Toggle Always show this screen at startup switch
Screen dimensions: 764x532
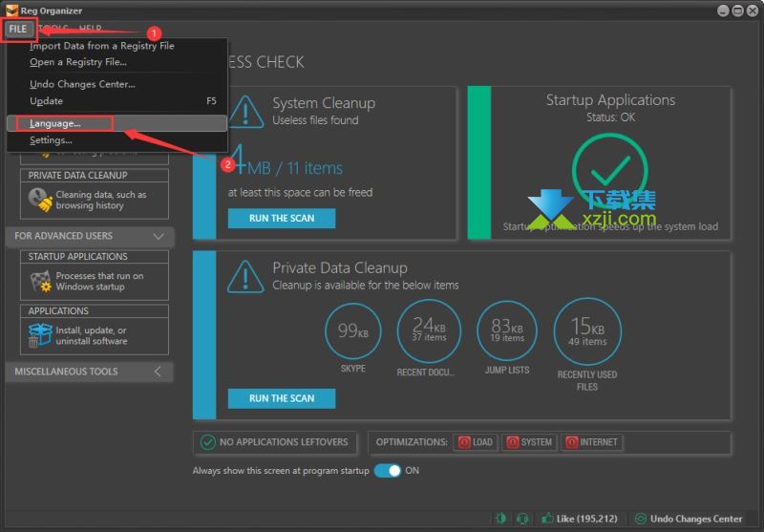388,471
